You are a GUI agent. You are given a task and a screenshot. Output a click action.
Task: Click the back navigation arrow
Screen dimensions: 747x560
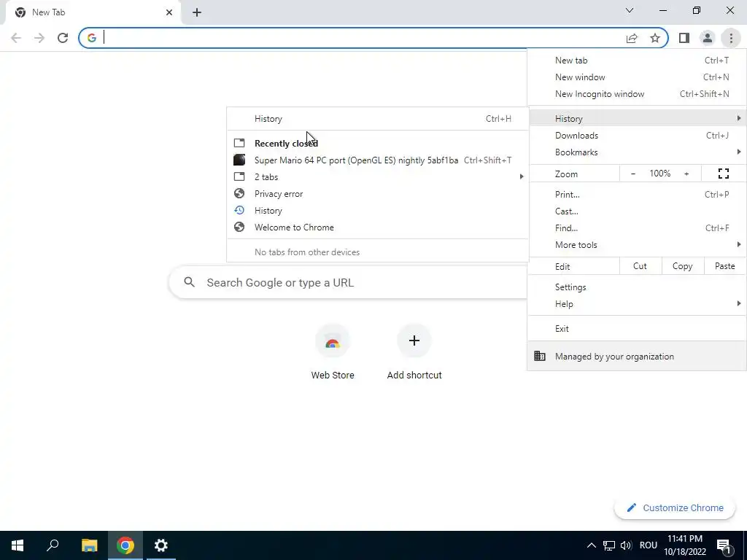(x=16, y=38)
